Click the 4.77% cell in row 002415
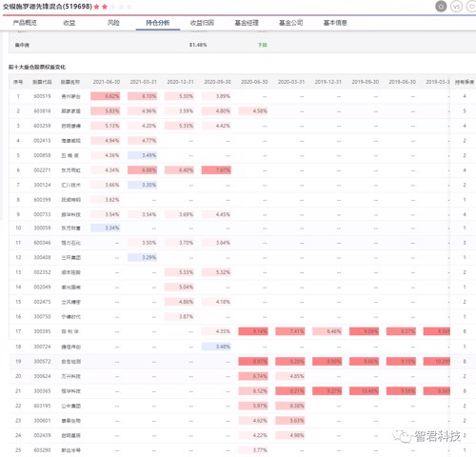 tap(142, 141)
